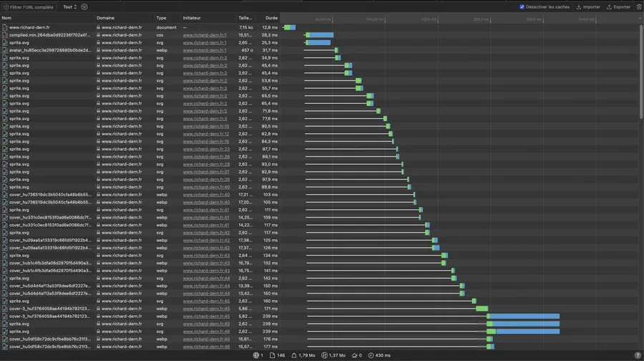
Task: Click the lock icon in the 177 ms row
Action: (x=99, y=347)
